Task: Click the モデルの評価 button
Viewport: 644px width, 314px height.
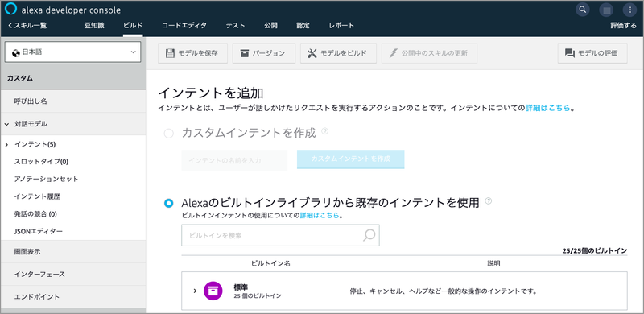Action: 592,53
